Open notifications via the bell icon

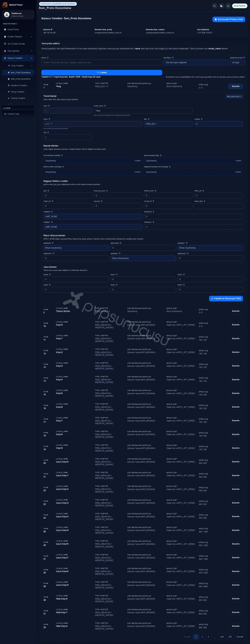click(x=228, y=6)
